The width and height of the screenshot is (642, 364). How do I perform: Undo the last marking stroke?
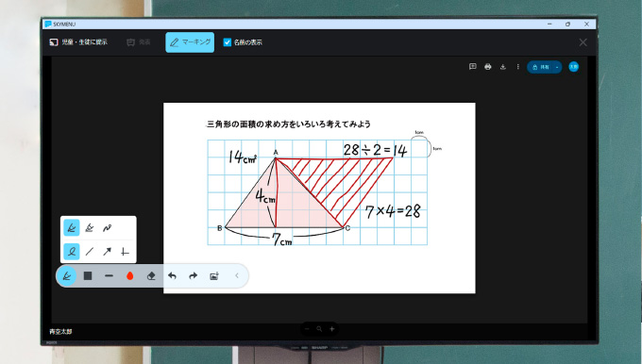(172, 276)
